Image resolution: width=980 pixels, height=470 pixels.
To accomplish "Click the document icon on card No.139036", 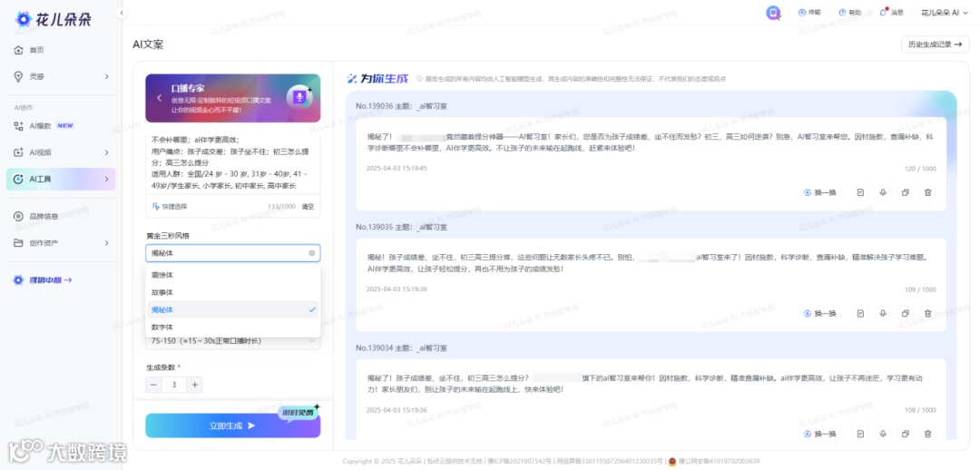I will [x=860, y=192].
